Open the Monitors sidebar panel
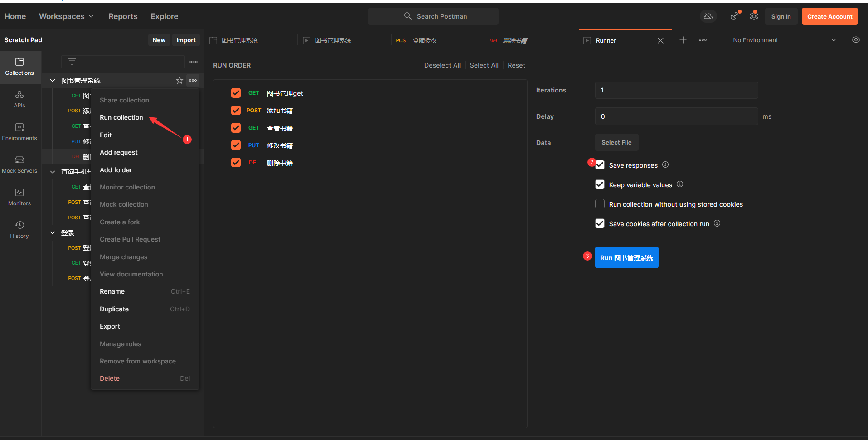Screen dimensions: 868x440 point(19,198)
